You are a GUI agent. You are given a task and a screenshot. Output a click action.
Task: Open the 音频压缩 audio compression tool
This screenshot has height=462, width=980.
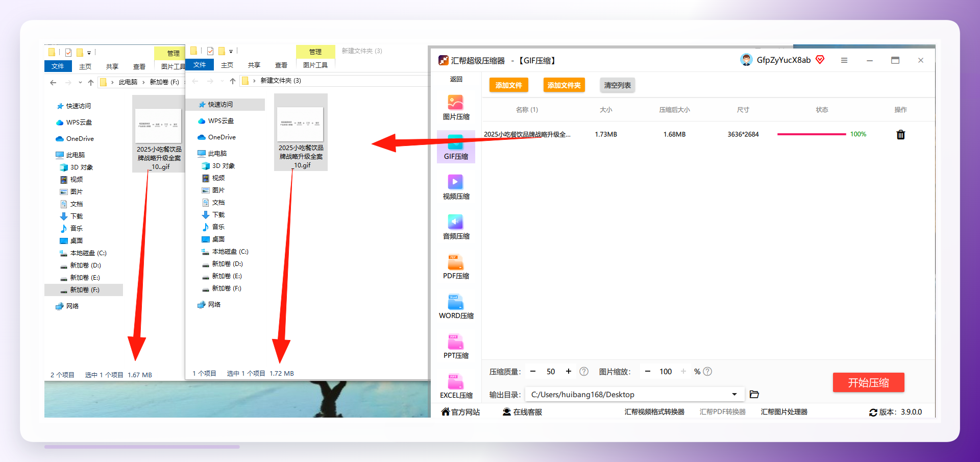point(456,227)
